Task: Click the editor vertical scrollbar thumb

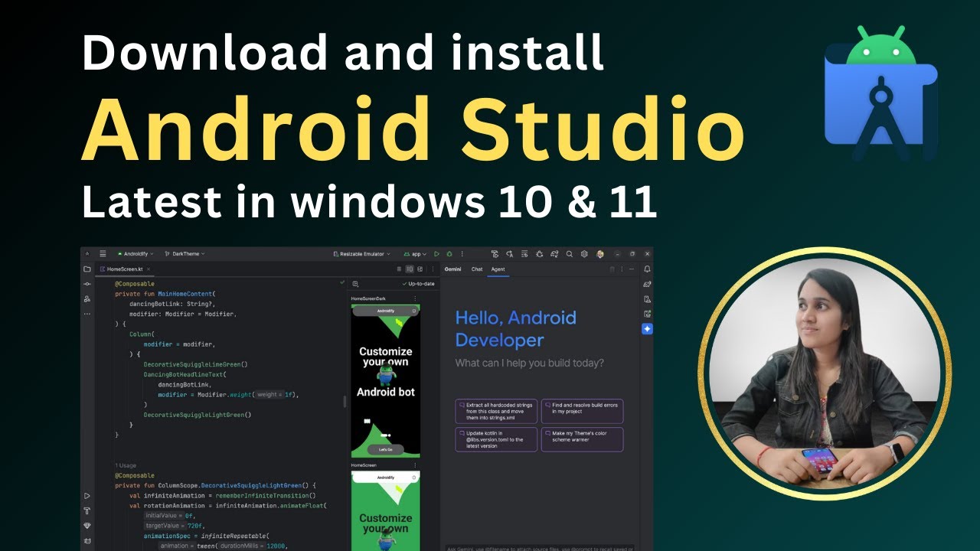Action: point(344,401)
